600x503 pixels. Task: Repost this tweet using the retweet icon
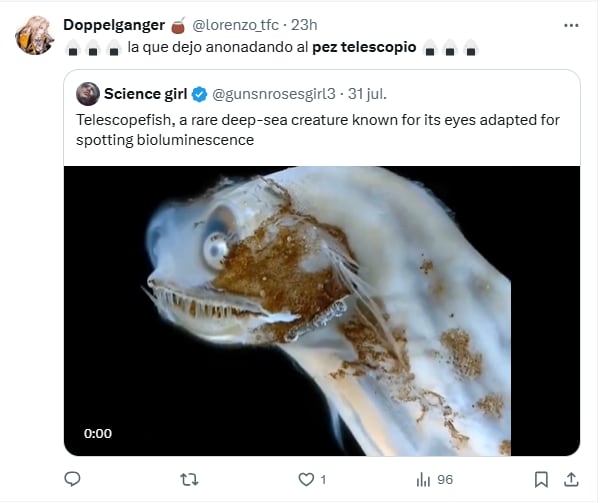pos(187,479)
